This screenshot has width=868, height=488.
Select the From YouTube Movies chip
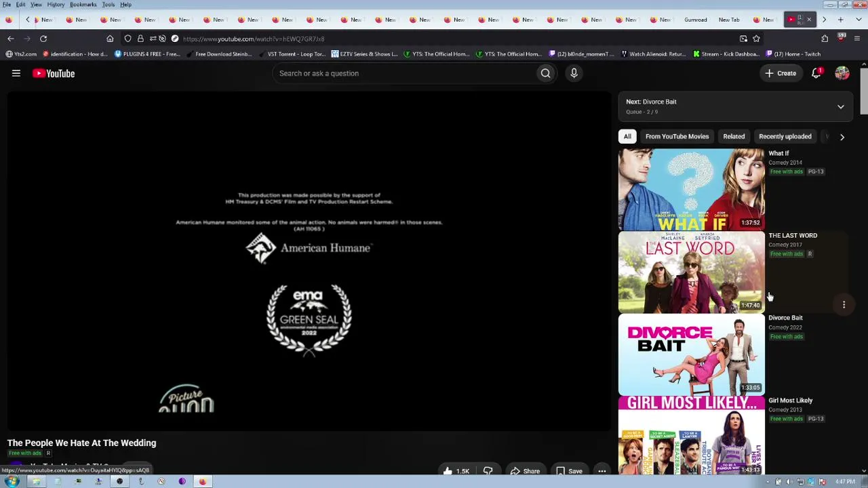click(677, 136)
